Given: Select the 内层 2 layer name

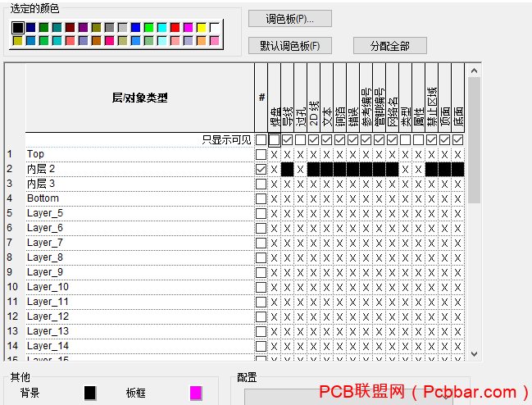Looking at the screenshot, I should pos(41,169).
